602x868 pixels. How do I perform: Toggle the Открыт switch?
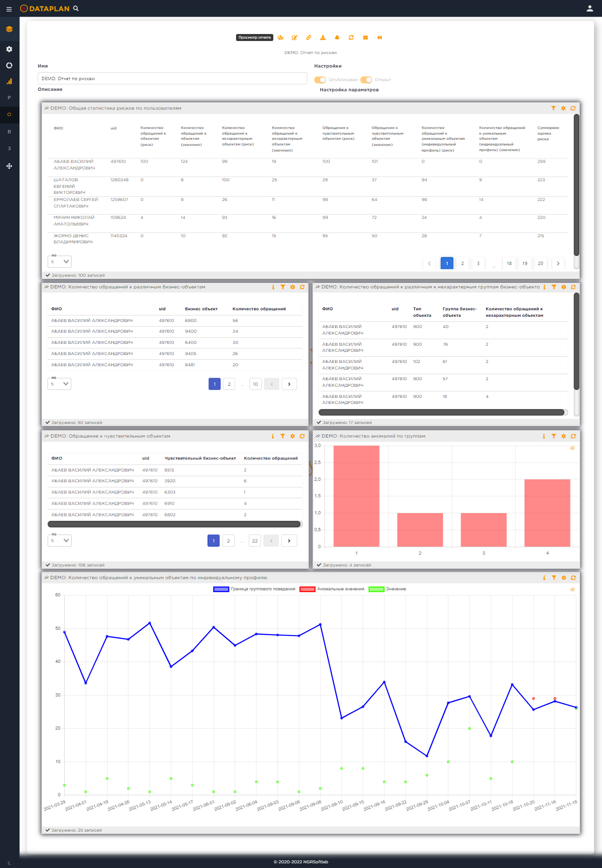click(366, 80)
